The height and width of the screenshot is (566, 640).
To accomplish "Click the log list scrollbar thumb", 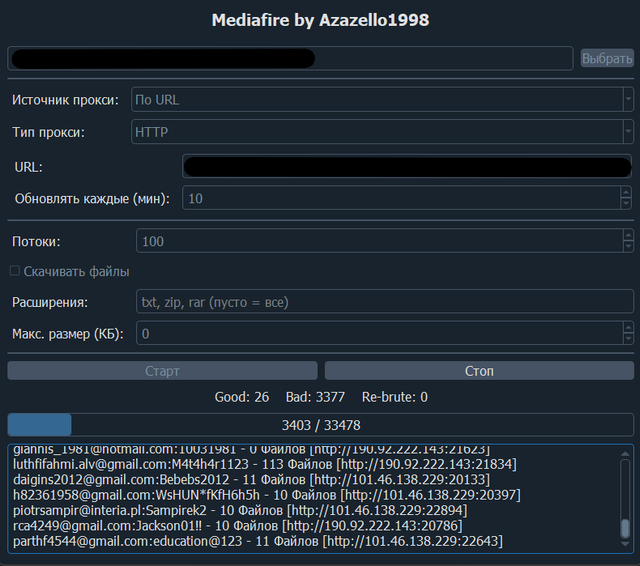I will point(625,528).
